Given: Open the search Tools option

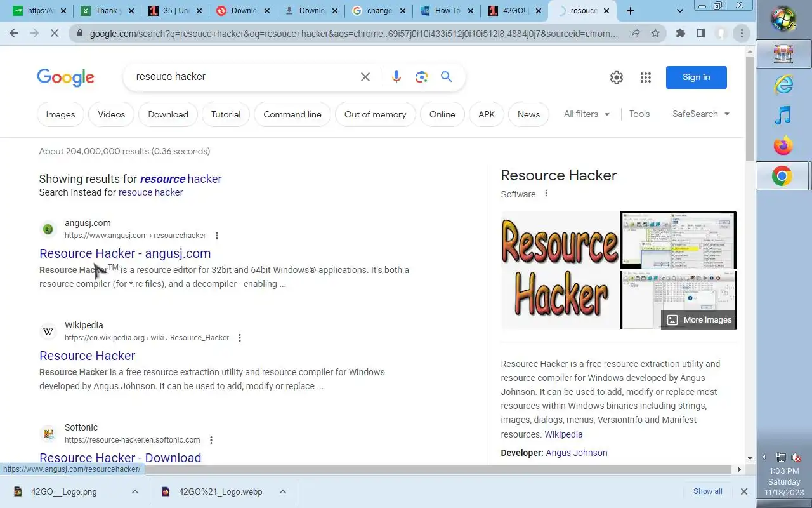Looking at the screenshot, I should (x=639, y=114).
